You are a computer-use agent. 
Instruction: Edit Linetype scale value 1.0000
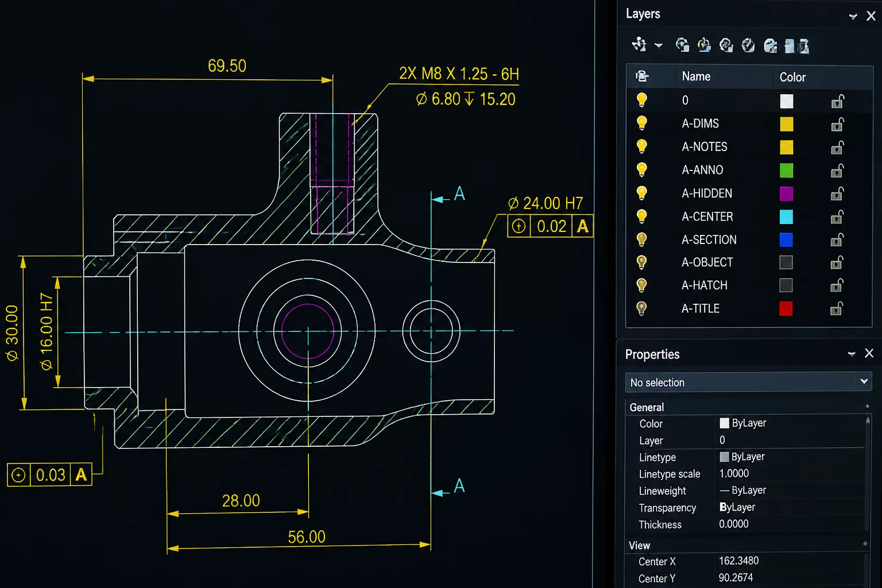[x=734, y=473]
